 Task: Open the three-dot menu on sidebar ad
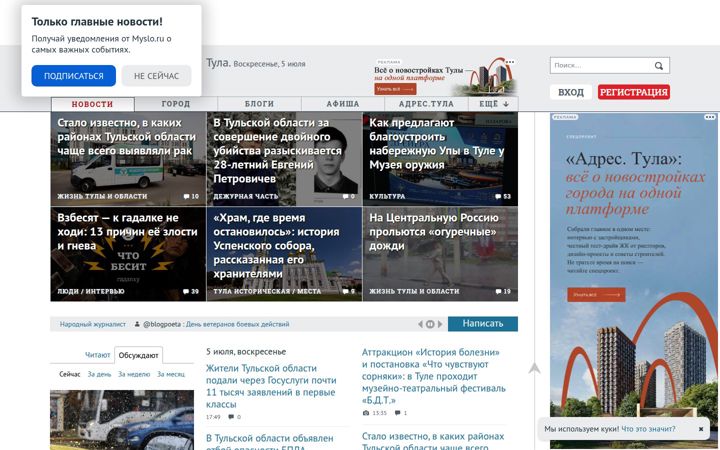point(710,117)
